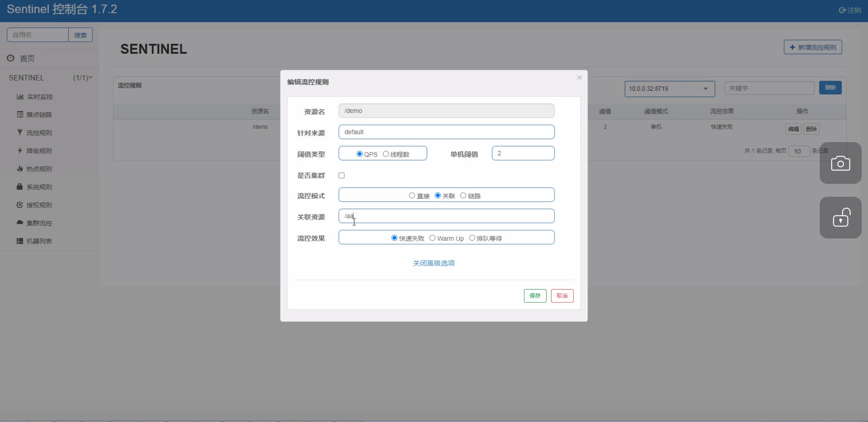This screenshot has width=868, height=422.
Task: Click the 针对来源 input with default
Action: pyautogui.click(x=446, y=132)
